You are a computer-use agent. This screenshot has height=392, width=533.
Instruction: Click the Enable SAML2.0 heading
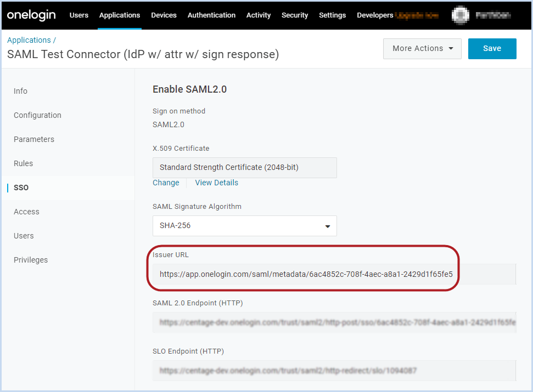click(189, 89)
